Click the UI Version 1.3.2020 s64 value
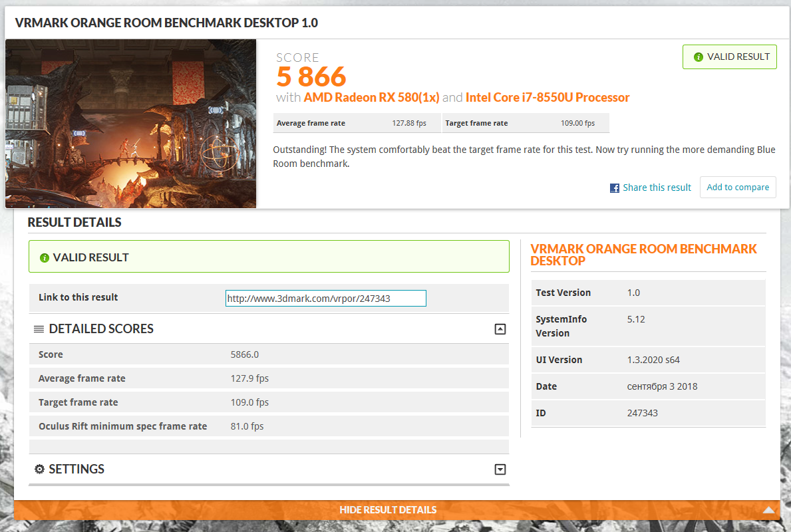 pyautogui.click(x=653, y=360)
